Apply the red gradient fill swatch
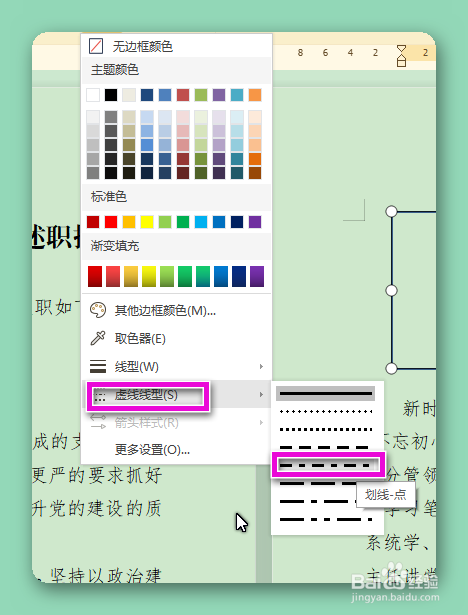This screenshot has height=615, width=468. click(x=95, y=276)
